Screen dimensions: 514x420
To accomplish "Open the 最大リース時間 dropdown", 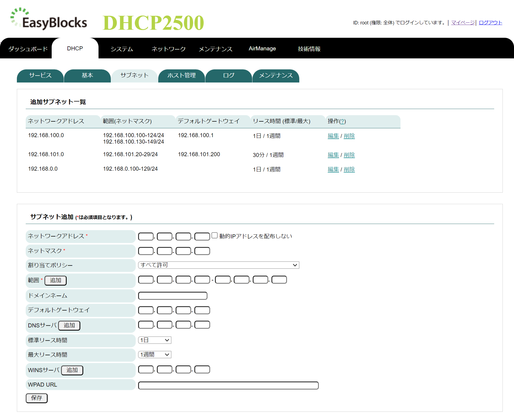I will (x=155, y=355).
